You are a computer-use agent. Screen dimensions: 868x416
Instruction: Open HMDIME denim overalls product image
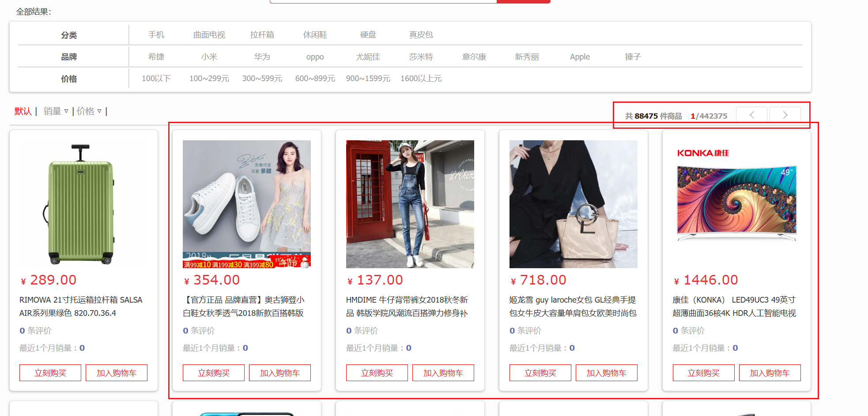pyautogui.click(x=410, y=204)
